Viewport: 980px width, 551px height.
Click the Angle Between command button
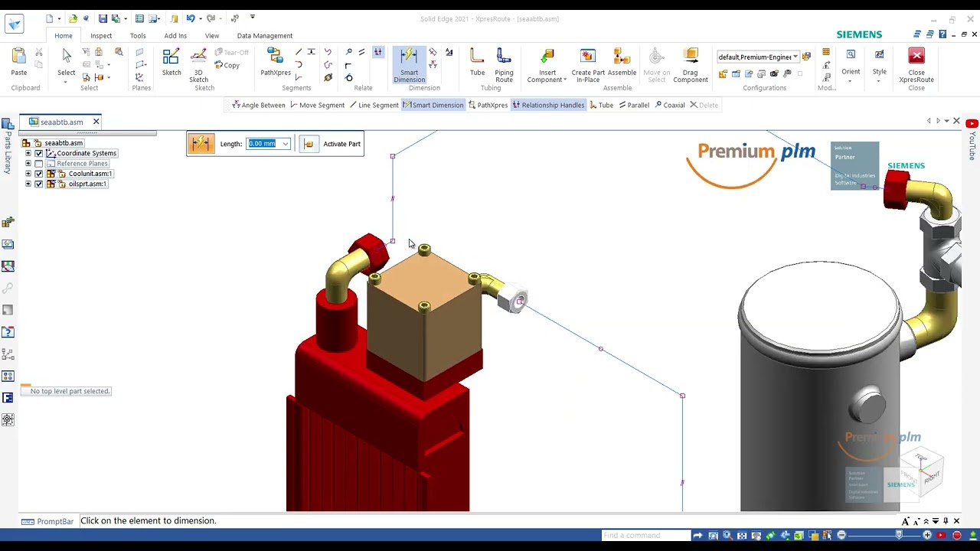(259, 105)
